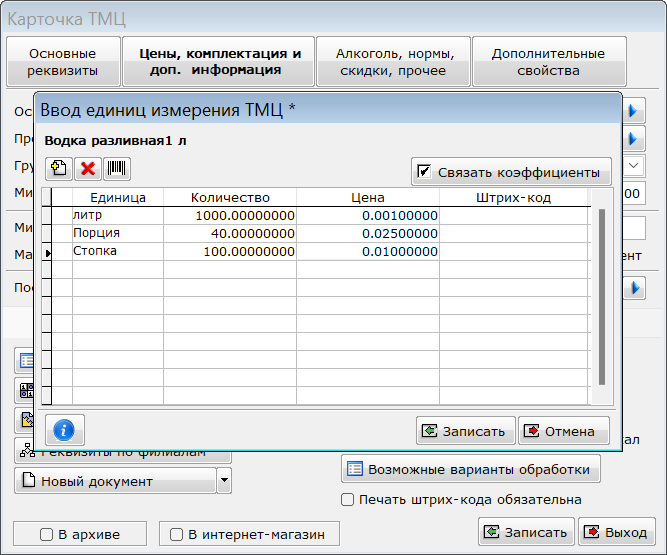Viewport: 667px width, 555px height.
Task: Click the 'Цена' column header
Action: pos(368,197)
